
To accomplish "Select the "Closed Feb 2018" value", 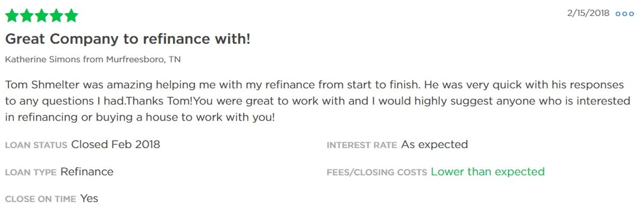I will (115, 144).
